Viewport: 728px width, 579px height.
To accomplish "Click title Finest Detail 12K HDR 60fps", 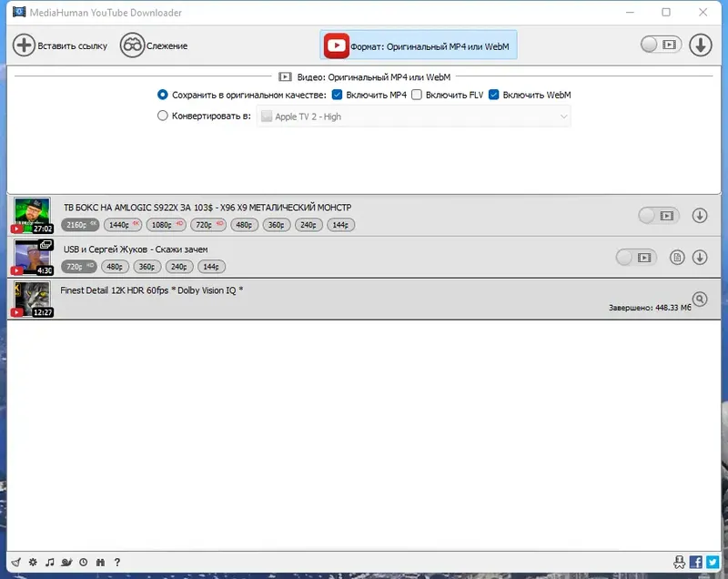I will (x=152, y=290).
